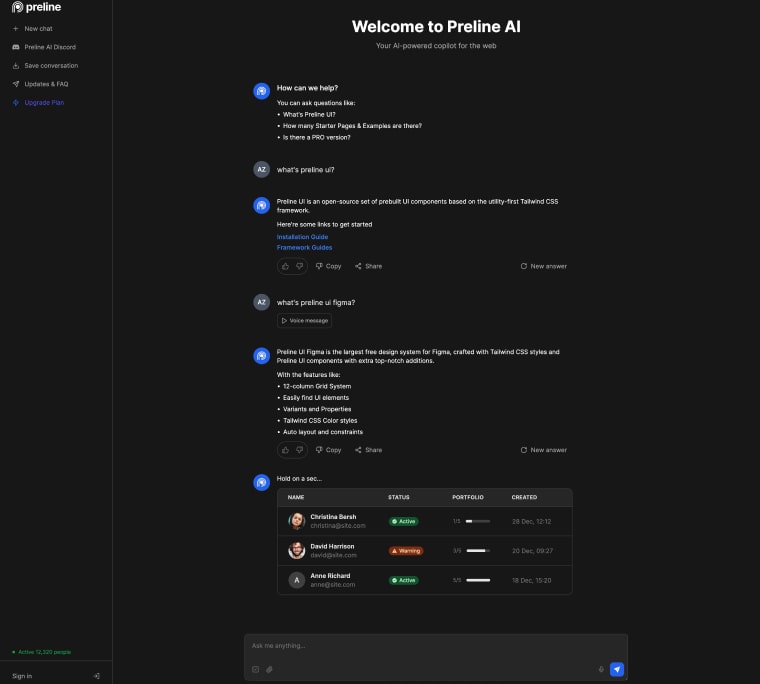Click the CREATED column header

tap(524, 497)
